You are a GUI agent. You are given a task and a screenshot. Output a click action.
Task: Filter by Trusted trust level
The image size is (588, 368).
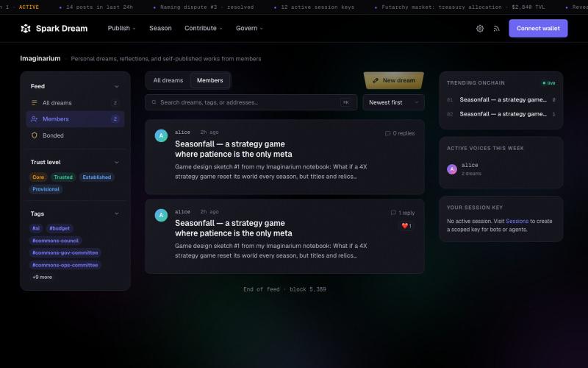click(63, 177)
